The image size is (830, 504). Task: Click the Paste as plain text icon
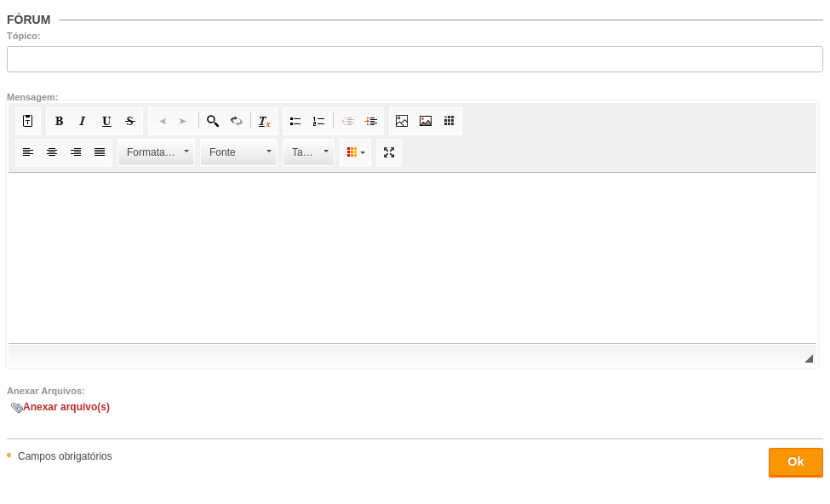tap(28, 121)
